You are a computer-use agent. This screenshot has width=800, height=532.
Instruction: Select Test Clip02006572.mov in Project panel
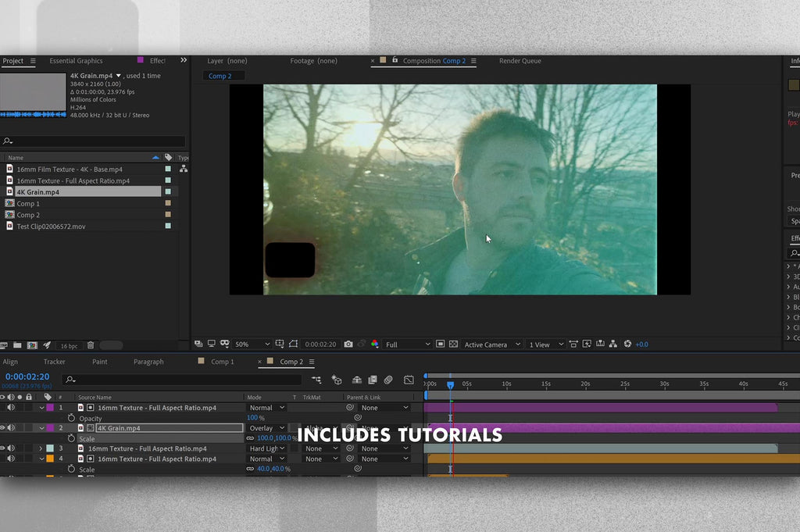(51, 227)
